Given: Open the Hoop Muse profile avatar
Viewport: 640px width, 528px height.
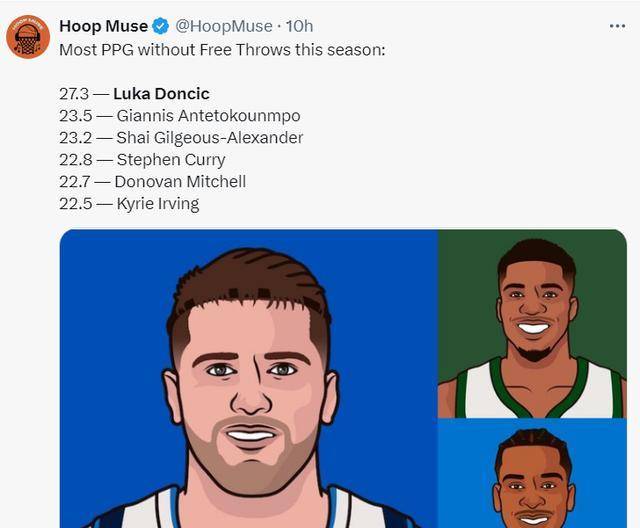Looking at the screenshot, I should [x=28, y=36].
